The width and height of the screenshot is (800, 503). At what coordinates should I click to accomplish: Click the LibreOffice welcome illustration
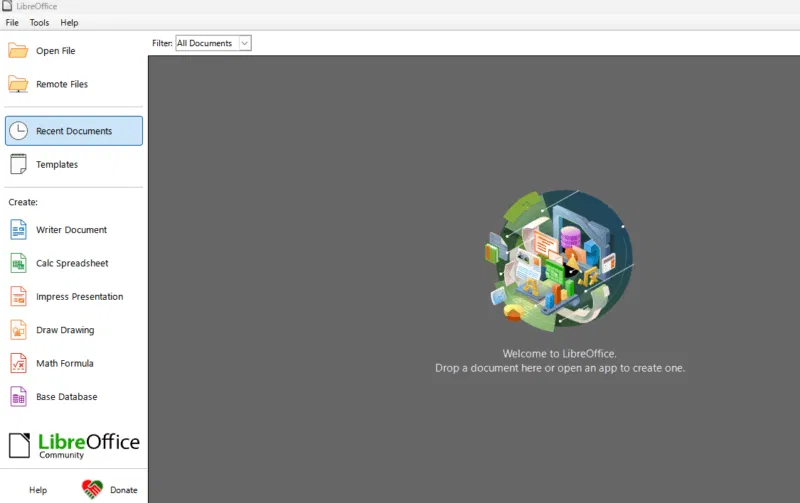560,260
